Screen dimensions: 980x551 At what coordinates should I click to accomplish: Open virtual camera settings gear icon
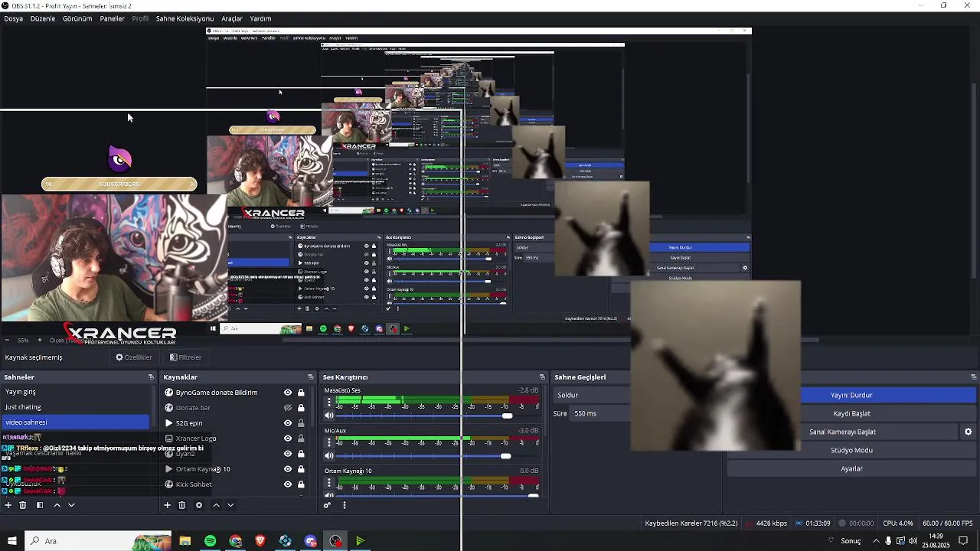click(968, 432)
